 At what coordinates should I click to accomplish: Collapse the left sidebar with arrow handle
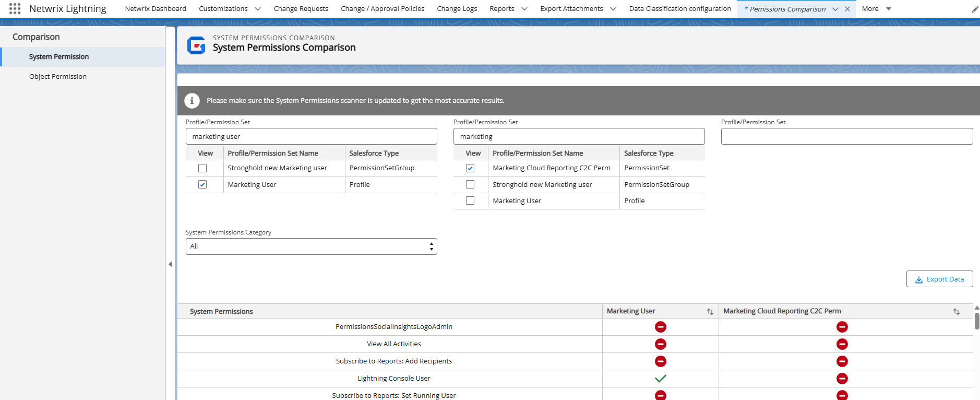pyautogui.click(x=170, y=264)
